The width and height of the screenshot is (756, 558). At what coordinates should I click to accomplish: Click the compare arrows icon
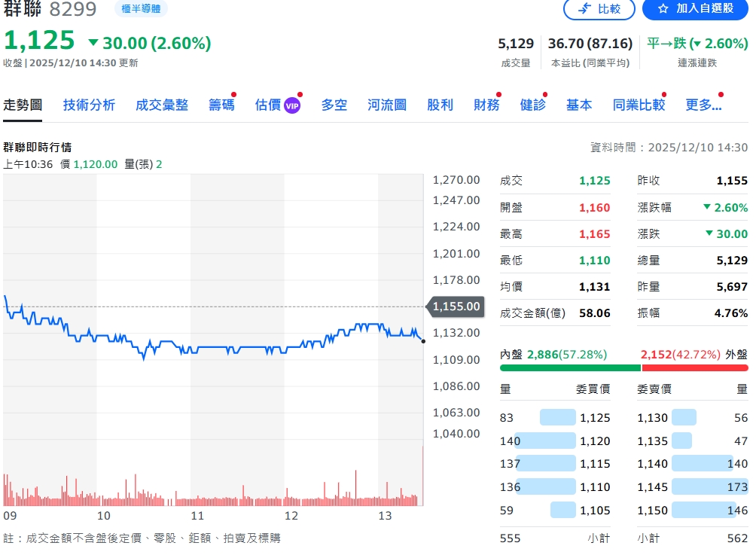pyautogui.click(x=584, y=9)
